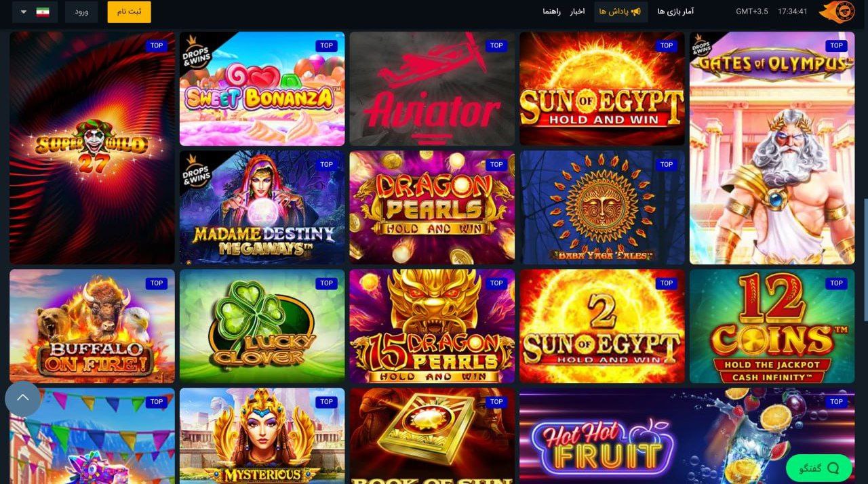This screenshot has width=868, height=484.
Task: Open the راهنما menu item
Action: 551,12
